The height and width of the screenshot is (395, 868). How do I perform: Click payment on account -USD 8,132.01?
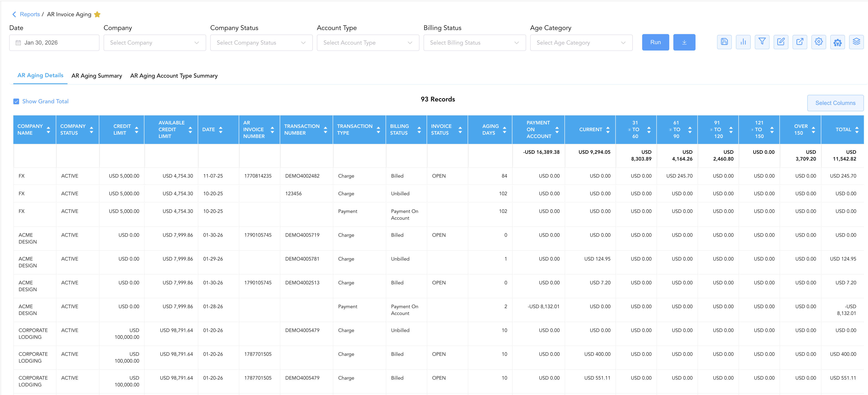pyautogui.click(x=544, y=307)
